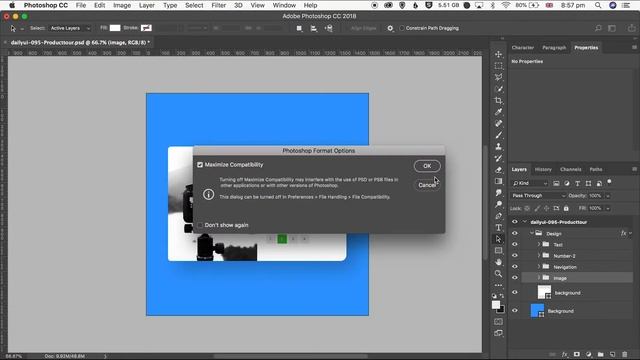Click the add layer style fx icon

565,354
